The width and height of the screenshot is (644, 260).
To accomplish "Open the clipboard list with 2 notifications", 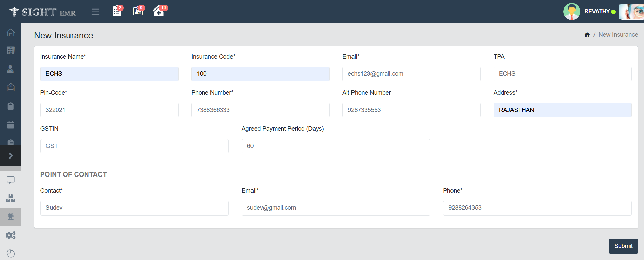I will 117,11.
